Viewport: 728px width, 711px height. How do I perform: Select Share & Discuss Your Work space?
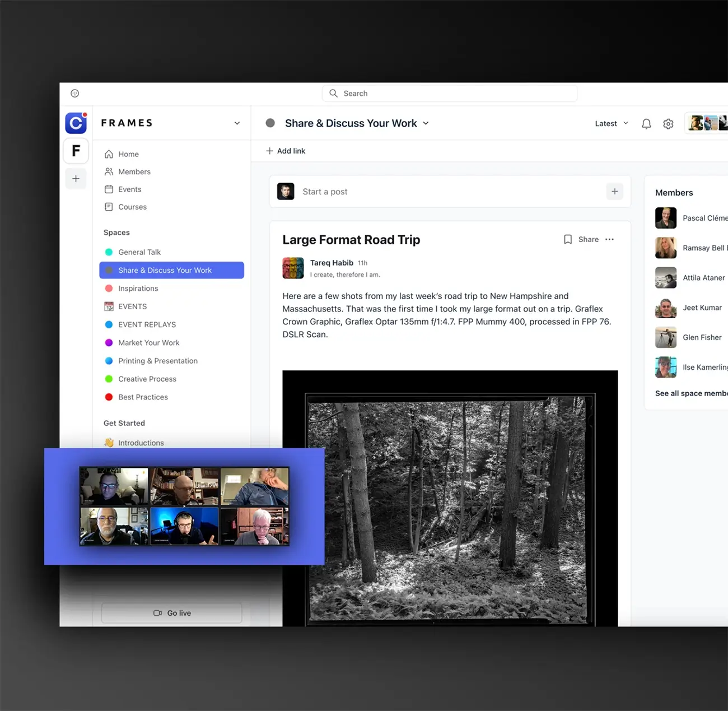171,270
